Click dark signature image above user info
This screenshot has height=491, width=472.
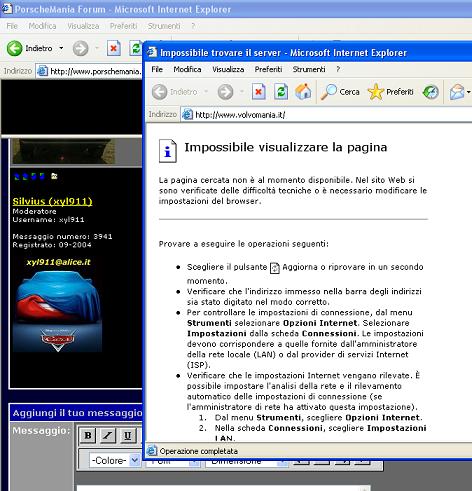[x=64, y=151]
